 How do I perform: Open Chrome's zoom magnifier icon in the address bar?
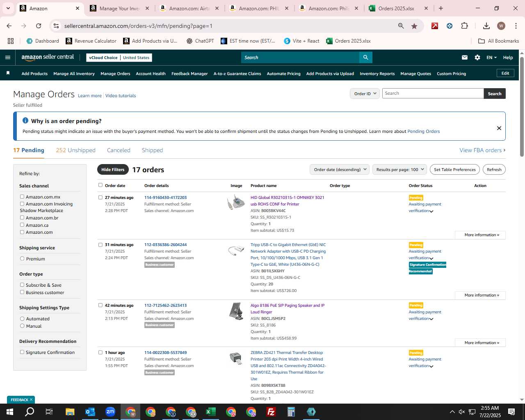pyautogui.click(x=401, y=26)
